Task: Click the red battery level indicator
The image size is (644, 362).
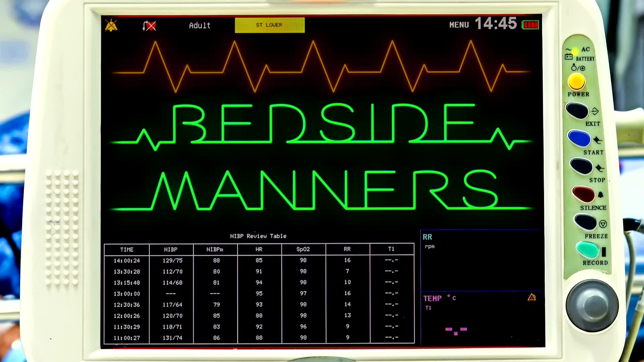Action: 530,25
